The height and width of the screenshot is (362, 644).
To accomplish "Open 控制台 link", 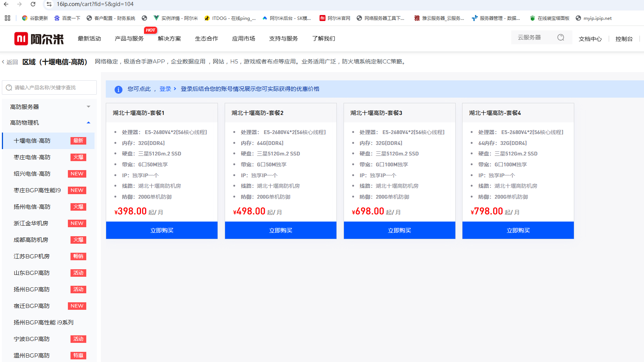I will pyautogui.click(x=624, y=39).
